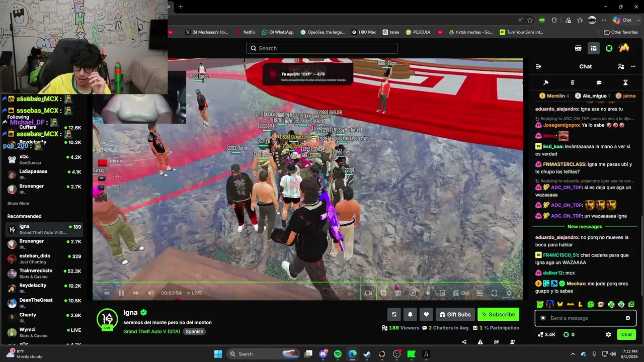Image resolution: width=644 pixels, height=362 pixels.
Task: Open esteban_dido recommended channel
Action: pos(44,258)
